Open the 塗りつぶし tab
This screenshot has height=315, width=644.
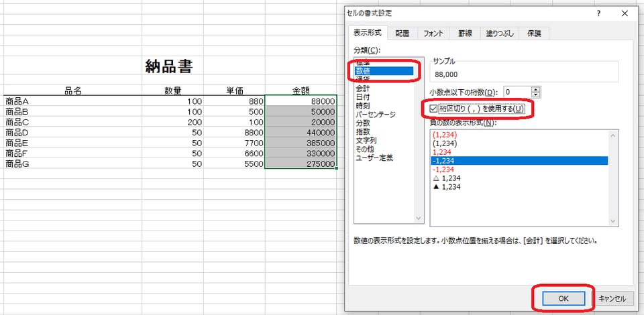click(x=500, y=34)
